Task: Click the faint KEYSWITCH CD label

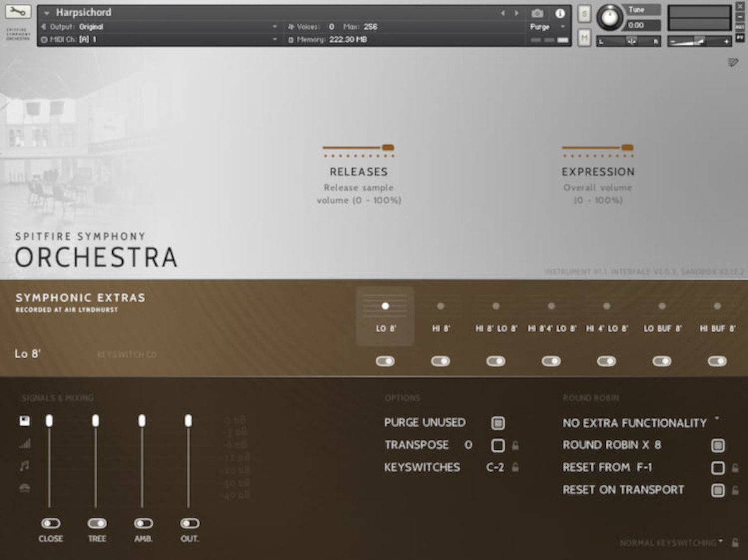Action: coord(127,355)
